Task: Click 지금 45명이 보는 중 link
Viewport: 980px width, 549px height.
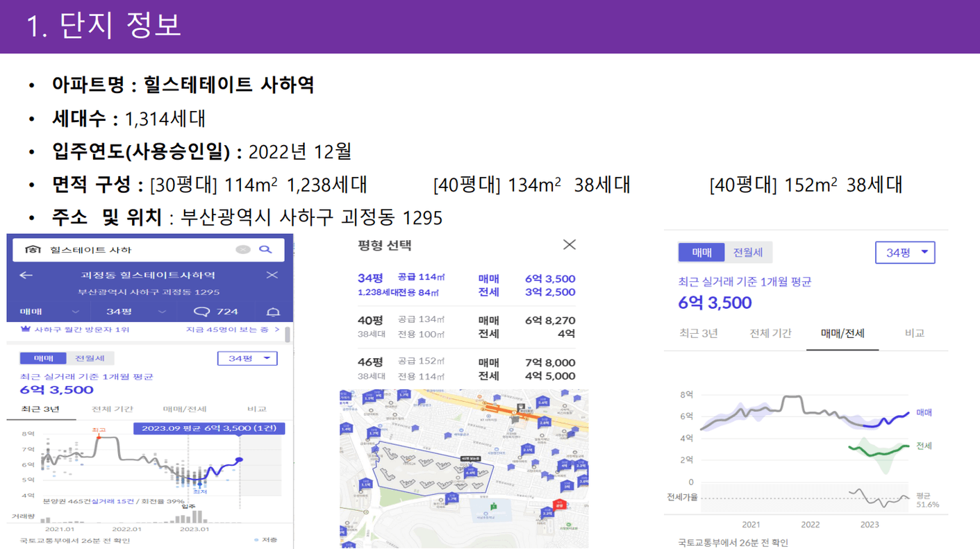Action: pos(233,330)
